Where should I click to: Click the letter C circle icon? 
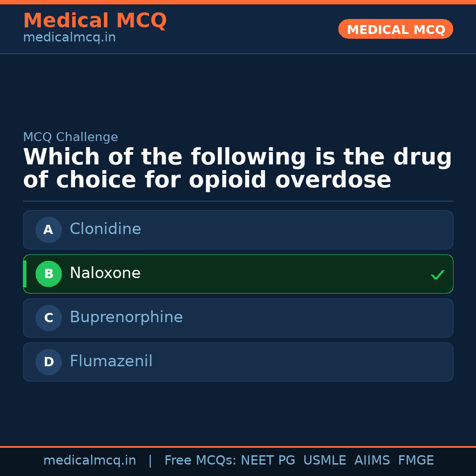click(x=48, y=318)
